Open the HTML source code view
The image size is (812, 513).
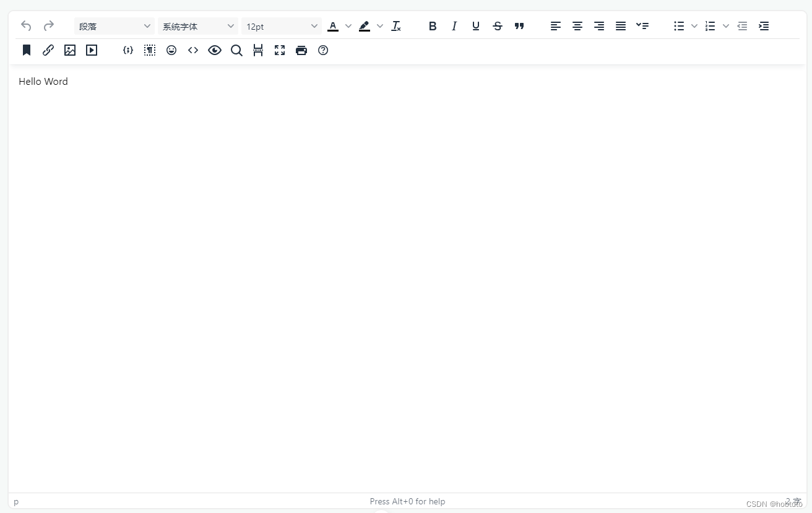193,50
